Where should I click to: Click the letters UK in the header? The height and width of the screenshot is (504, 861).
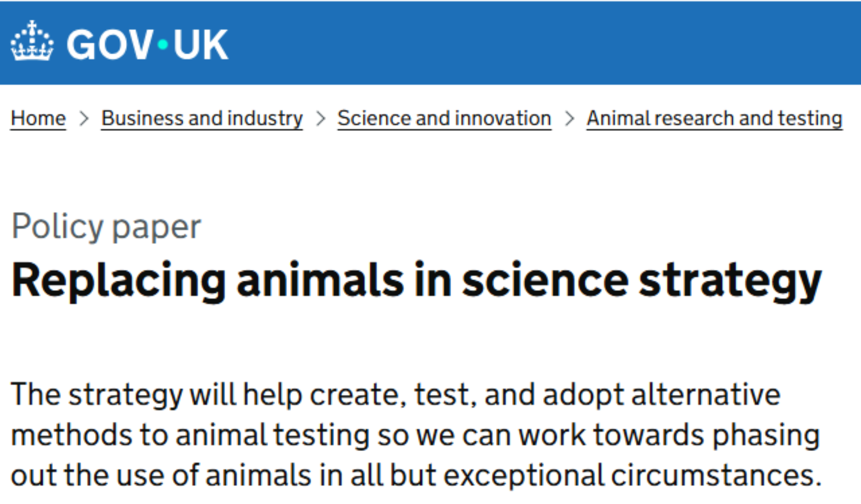tap(201, 44)
